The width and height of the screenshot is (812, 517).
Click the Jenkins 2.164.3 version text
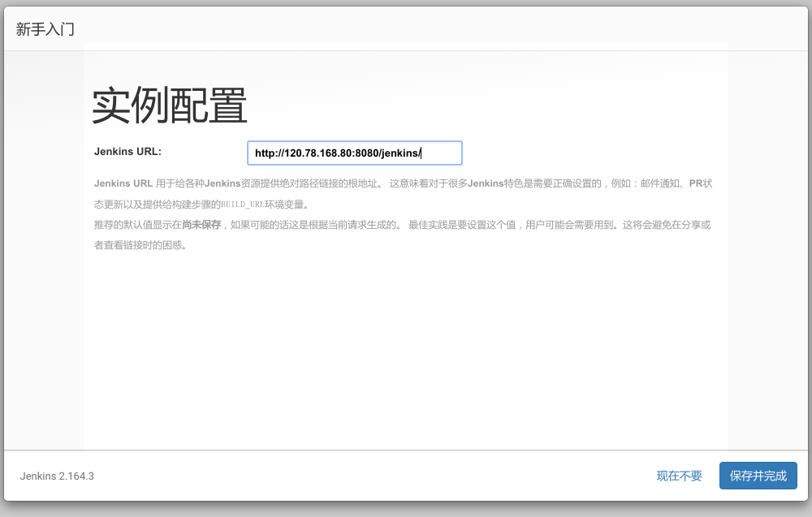[x=57, y=476]
